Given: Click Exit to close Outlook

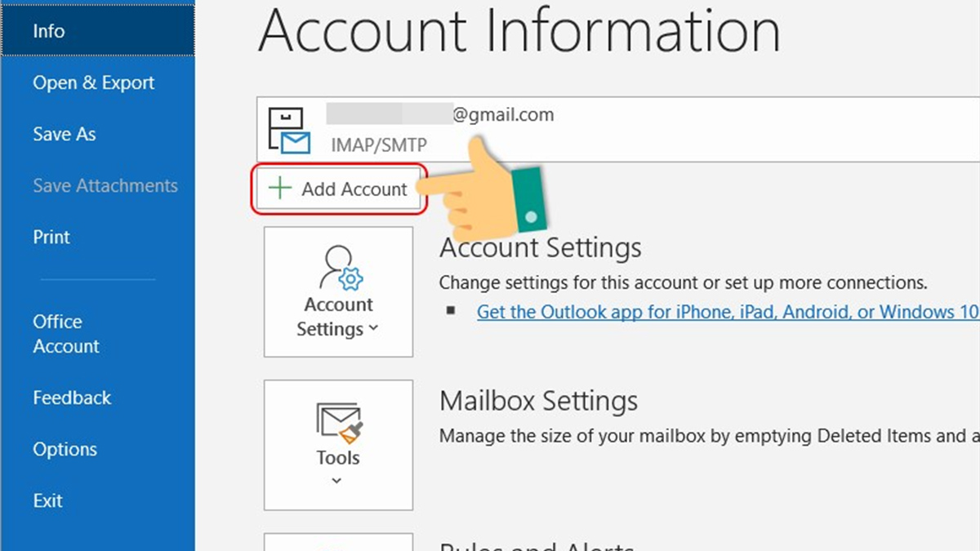Looking at the screenshot, I should pyautogui.click(x=47, y=500).
